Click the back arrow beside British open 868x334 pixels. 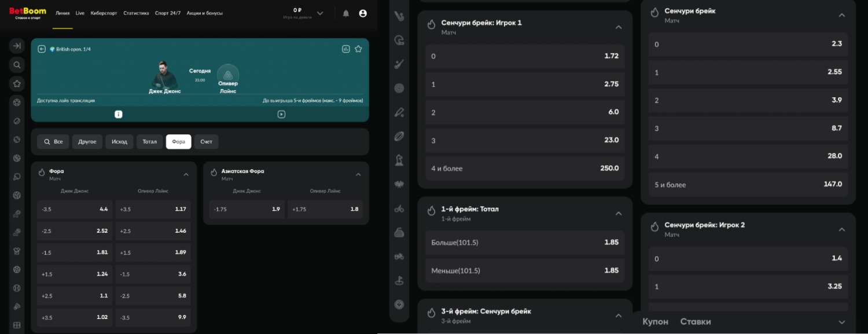click(x=42, y=49)
